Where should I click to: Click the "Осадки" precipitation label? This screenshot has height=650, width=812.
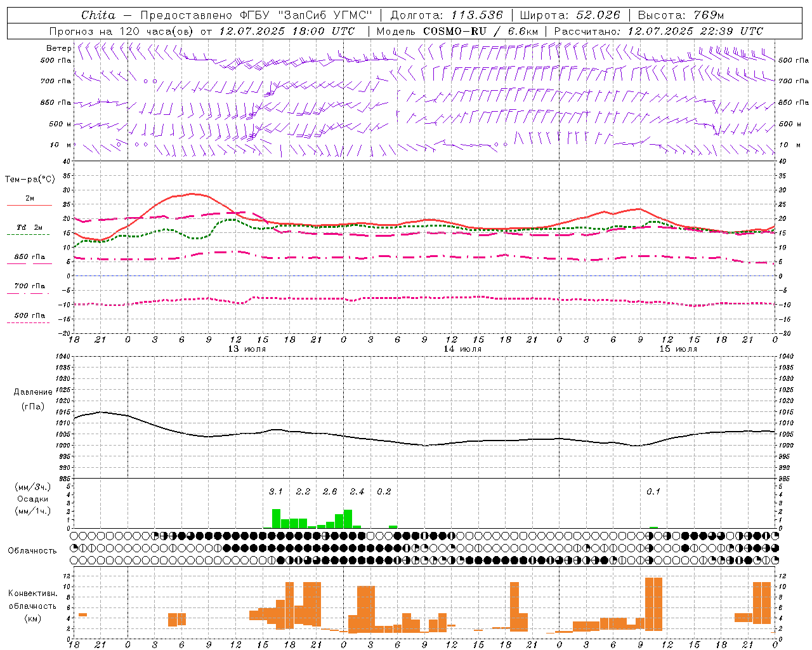click(x=32, y=499)
